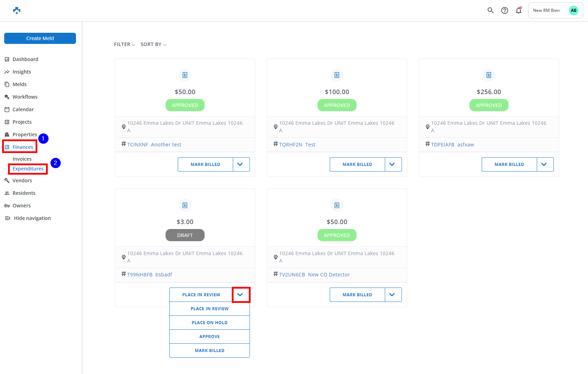The height and width of the screenshot is (374, 588).
Task: Expand the FILTER dropdown
Action: (x=124, y=44)
